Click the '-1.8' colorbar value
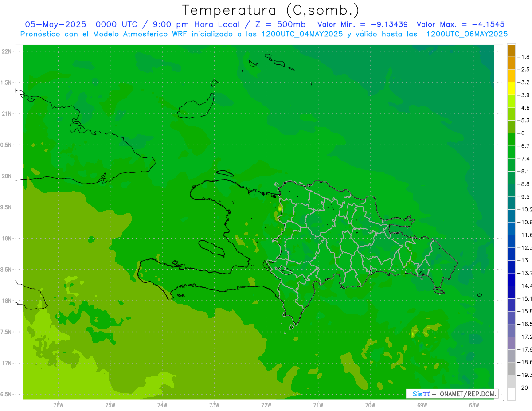This screenshot has width=532, height=411. (524, 57)
